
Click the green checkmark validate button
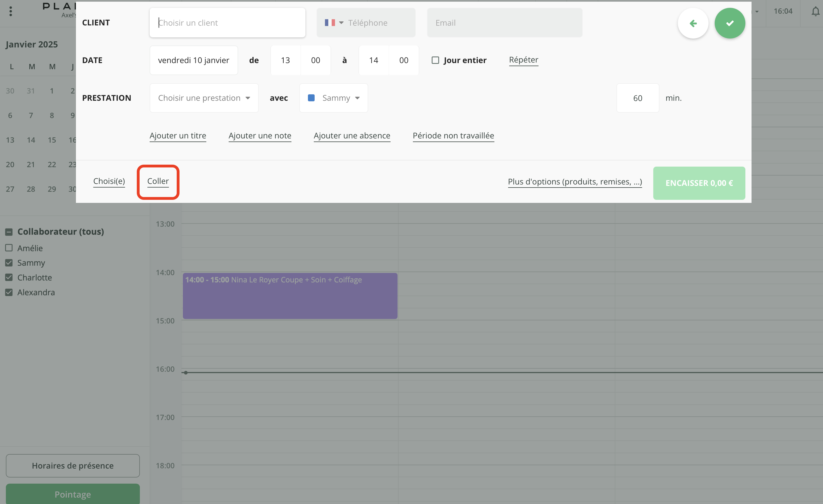coord(729,23)
